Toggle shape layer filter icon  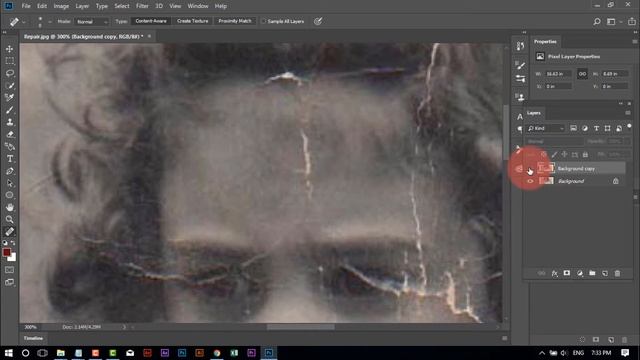[608, 128]
